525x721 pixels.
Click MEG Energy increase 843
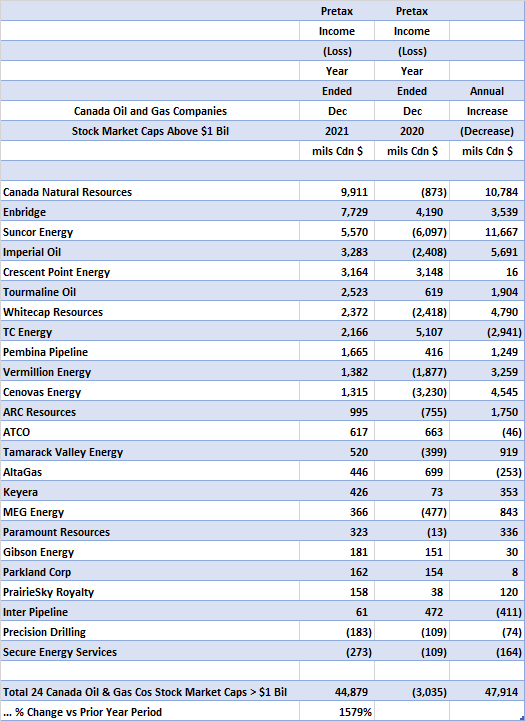pos(509,512)
